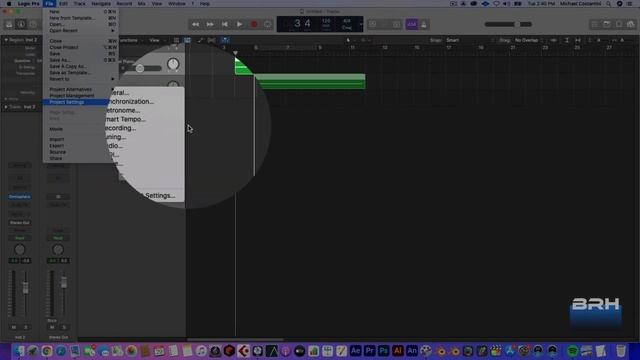Click the horizontal scrollbar of tracks area
Viewport: 640px width, 360px height.
[235, 339]
